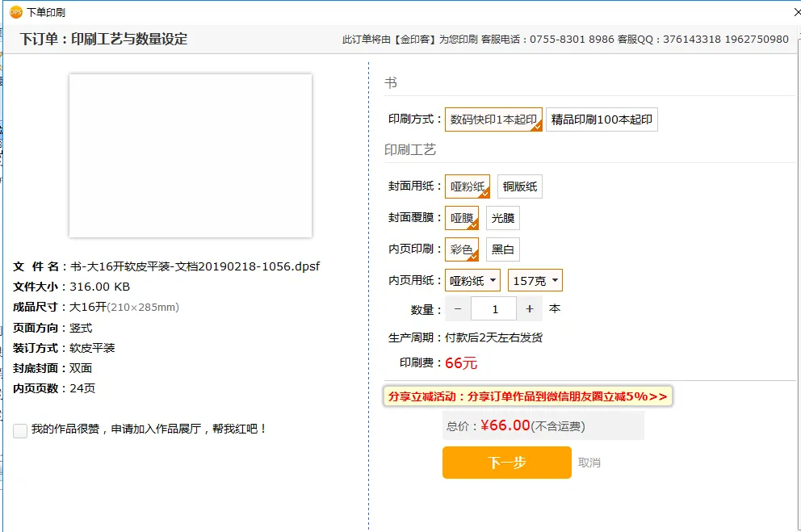Choose 彩色 inner page printing
Image resolution: width=801 pixels, height=532 pixels.
[462, 249]
